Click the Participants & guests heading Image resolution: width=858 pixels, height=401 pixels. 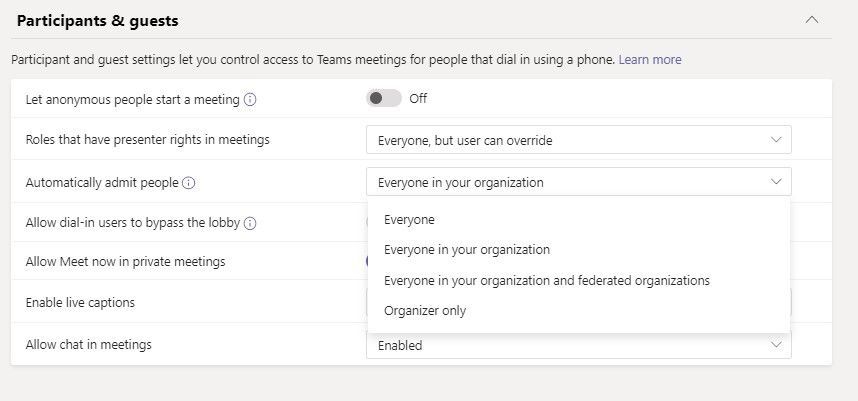tap(98, 20)
